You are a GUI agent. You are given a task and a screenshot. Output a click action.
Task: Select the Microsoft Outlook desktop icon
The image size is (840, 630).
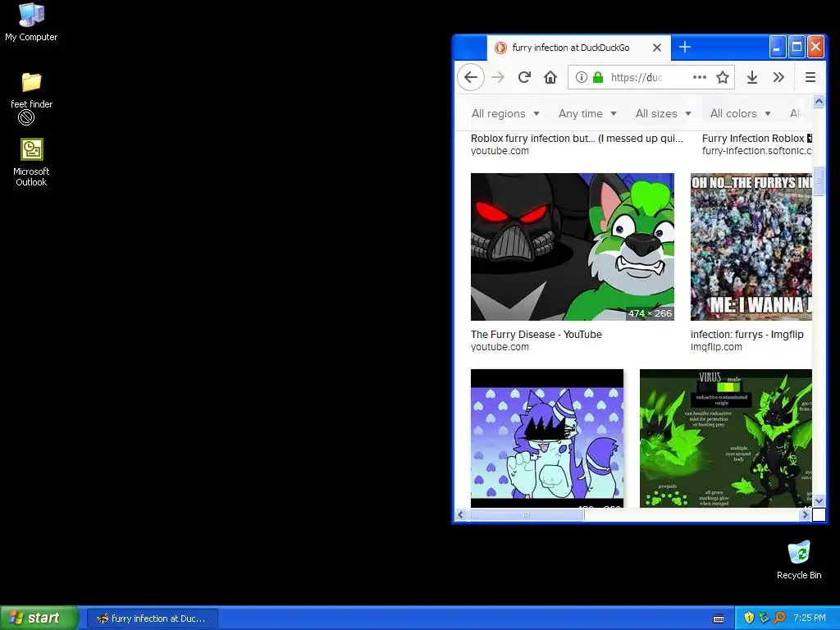point(31,163)
